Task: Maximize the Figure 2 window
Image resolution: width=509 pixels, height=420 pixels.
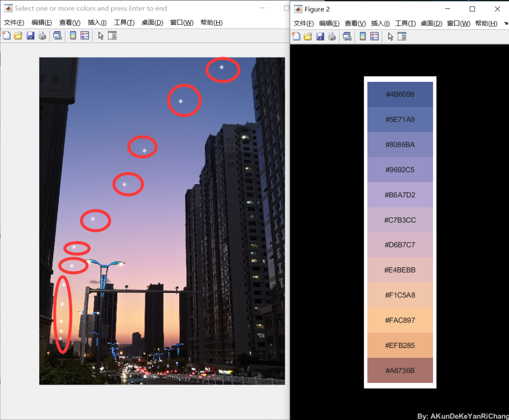Action: [472, 9]
